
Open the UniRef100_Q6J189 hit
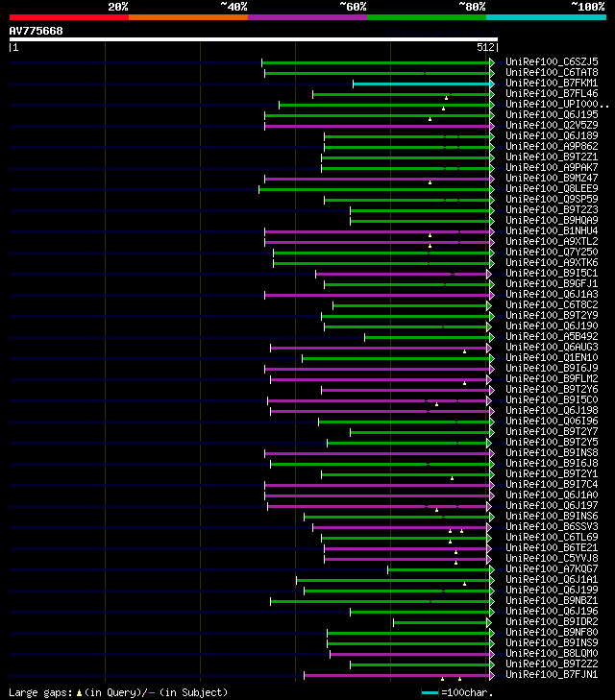pyautogui.click(x=552, y=135)
